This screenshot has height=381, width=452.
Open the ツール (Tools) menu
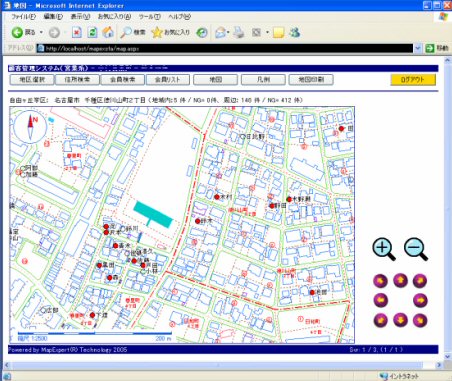coord(149,16)
